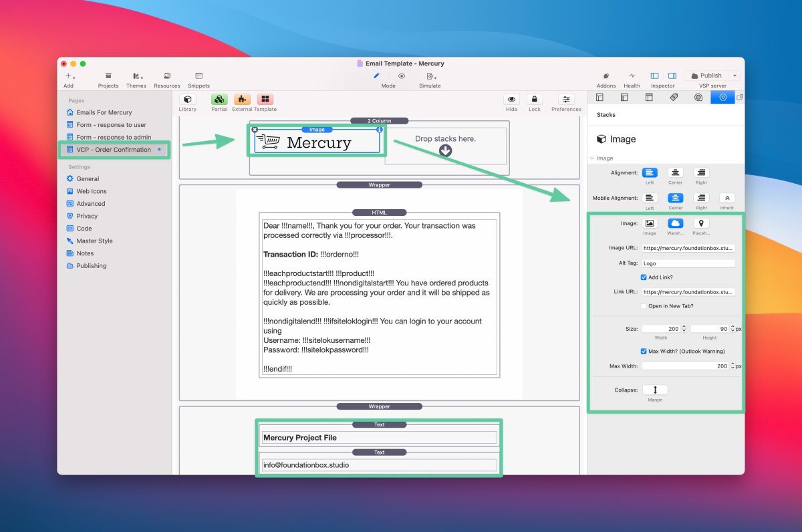The height and width of the screenshot is (532, 802).
Task: Disable Max Width Outlook Warning checkbox
Action: pyautogui.click(x=644, y=352)
